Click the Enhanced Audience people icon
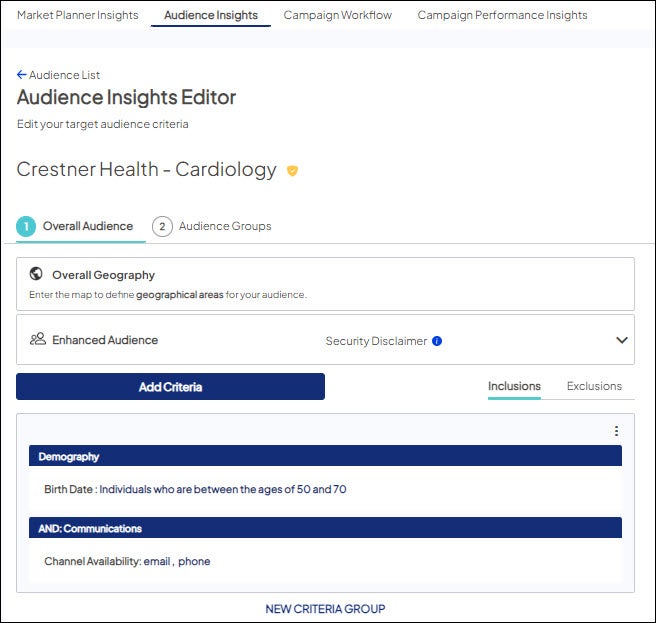Viewport: 656px width, 623px height. tap(38, 339)
